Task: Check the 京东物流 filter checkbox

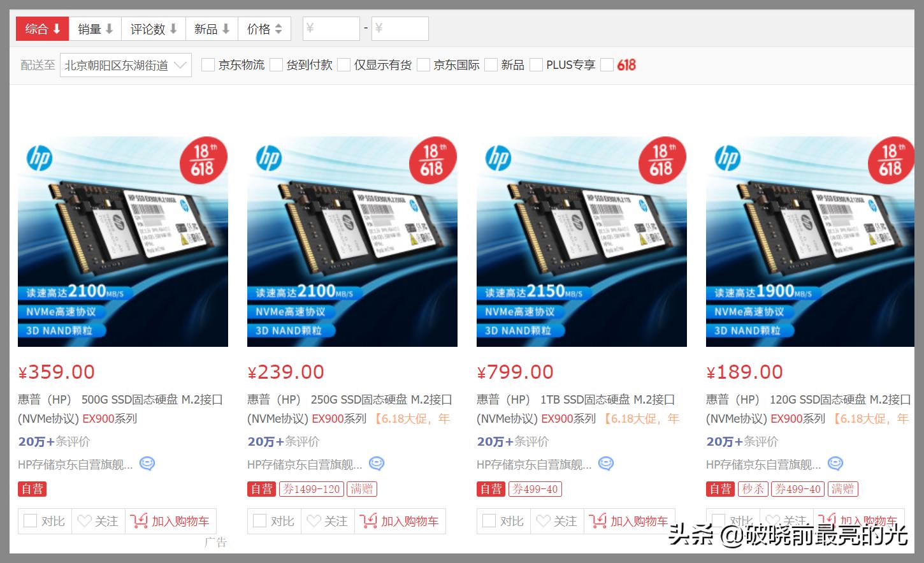Action: point(208,65)
